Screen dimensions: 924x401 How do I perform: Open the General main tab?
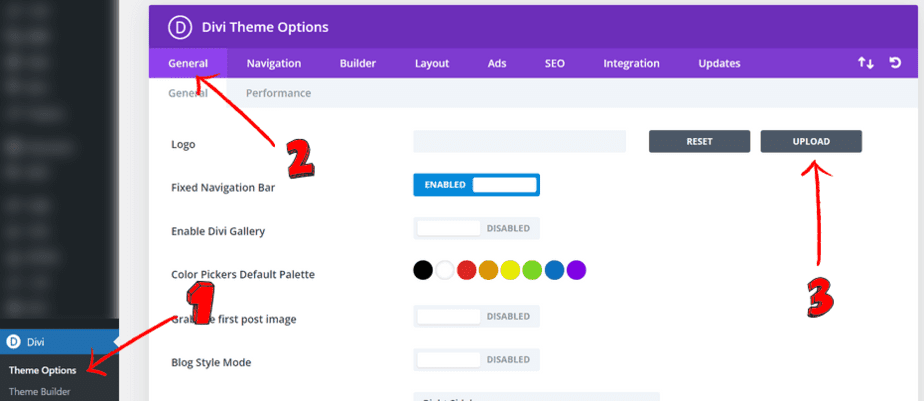pyautogui.click(x=188, y=63)
